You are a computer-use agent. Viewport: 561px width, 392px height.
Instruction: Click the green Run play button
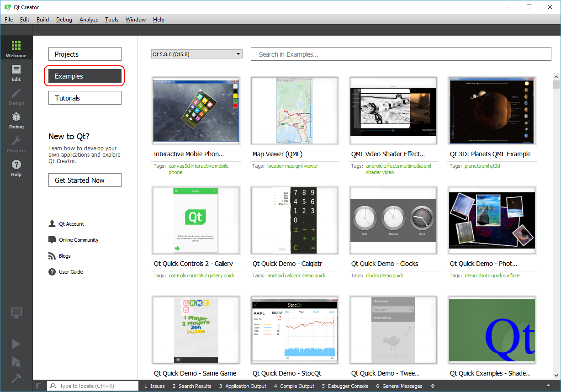(x=16, y=344)
